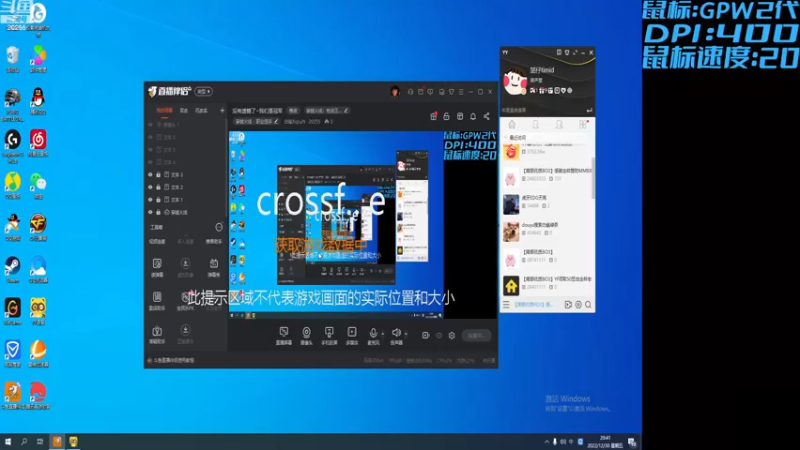This screenshot has width=800, height=450.
Task: Click the YY owl icon on the taskbar
Action: tap(73, 442)
